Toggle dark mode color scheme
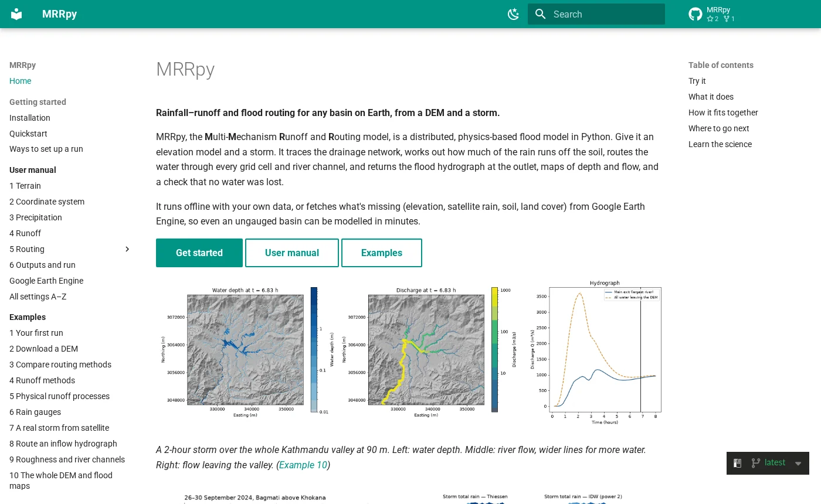The height and width of the screenshot is (504, 821). coord(514,14)
